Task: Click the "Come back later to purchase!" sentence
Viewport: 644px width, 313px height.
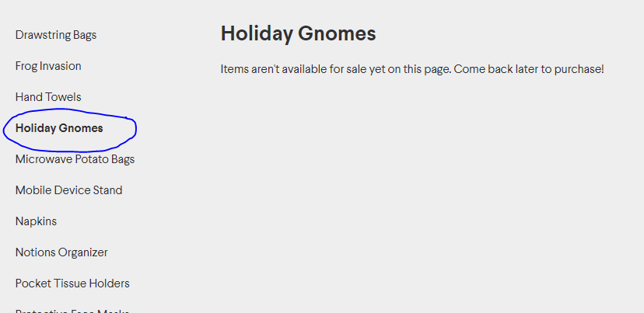Action: (x=529, y=69)
